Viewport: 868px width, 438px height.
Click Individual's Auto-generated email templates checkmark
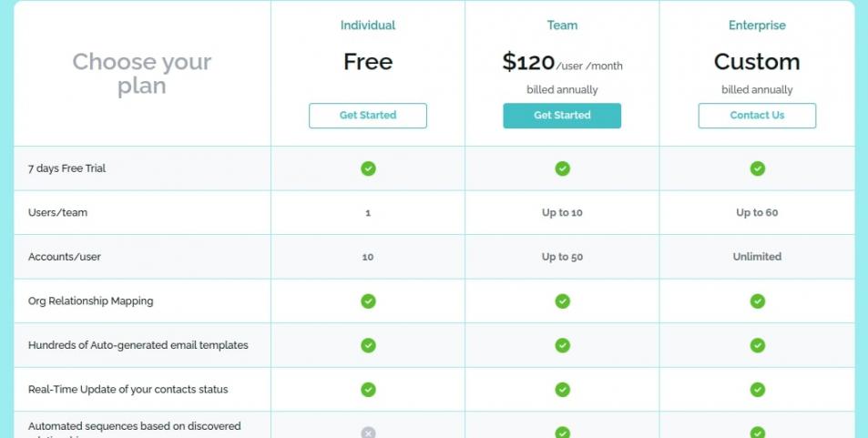click(x=368, y=345)
